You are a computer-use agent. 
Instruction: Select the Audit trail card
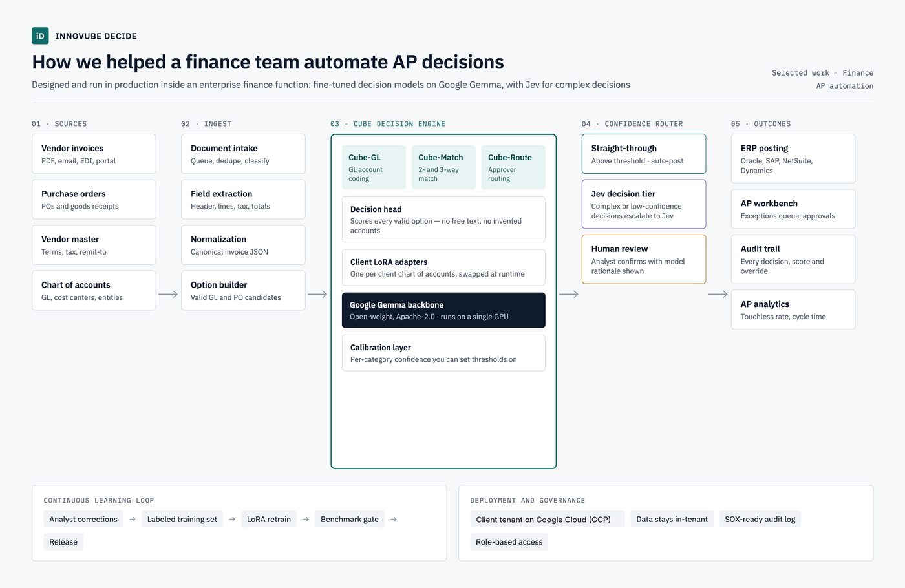(x=793, y=259)
